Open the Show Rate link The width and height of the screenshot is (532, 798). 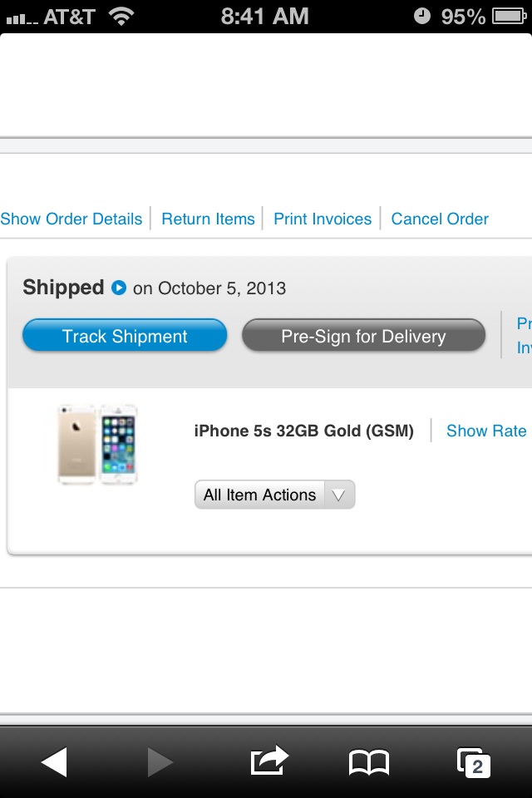point(486,431)
